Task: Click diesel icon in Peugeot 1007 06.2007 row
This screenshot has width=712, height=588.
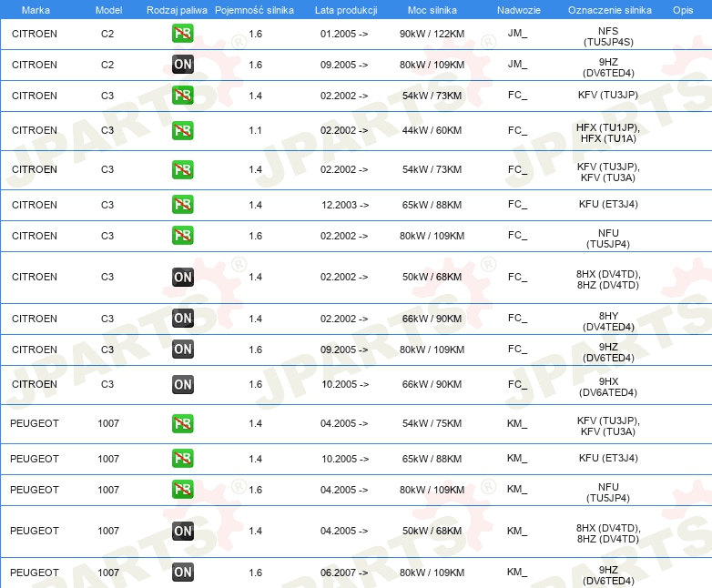Action: (182, 573)
